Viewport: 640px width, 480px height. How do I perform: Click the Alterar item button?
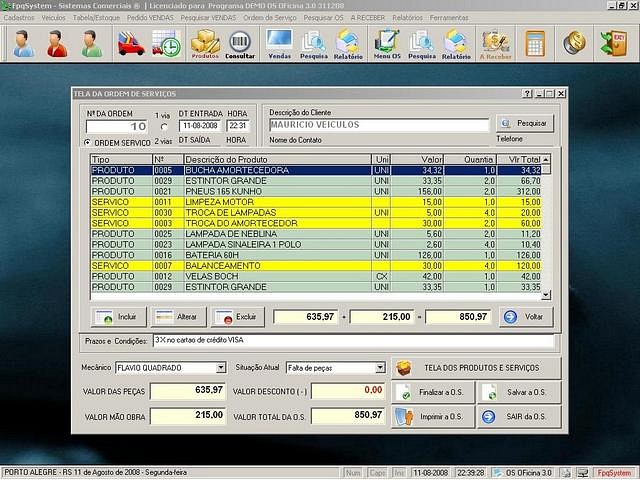(x=179, y=317)
